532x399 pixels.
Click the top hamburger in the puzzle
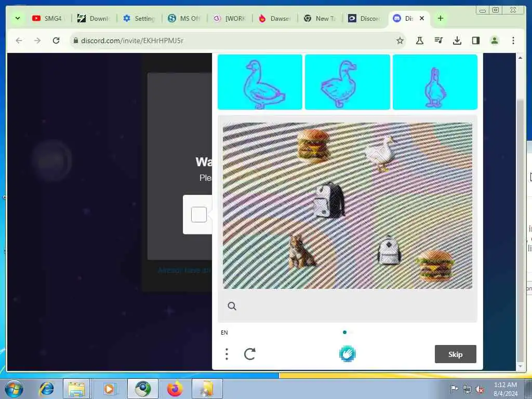(313, 145)
